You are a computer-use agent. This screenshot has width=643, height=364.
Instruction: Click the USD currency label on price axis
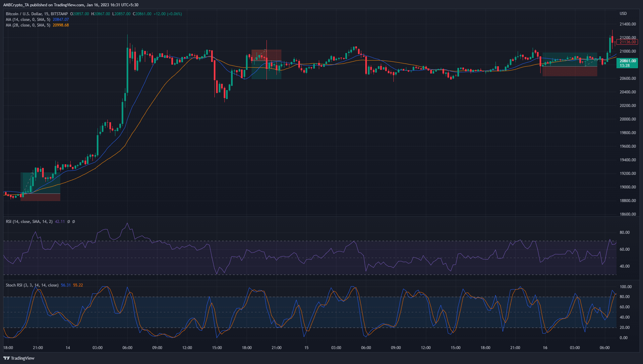[623, 14]
